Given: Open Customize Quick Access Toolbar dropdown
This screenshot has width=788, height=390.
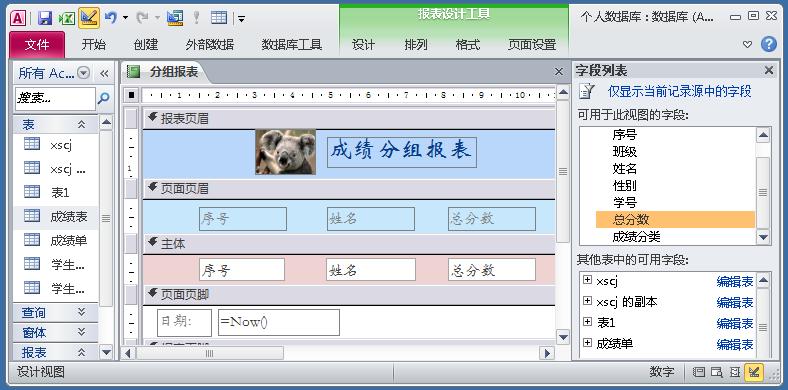Looking at the screenshot, I should pos(242,19).
